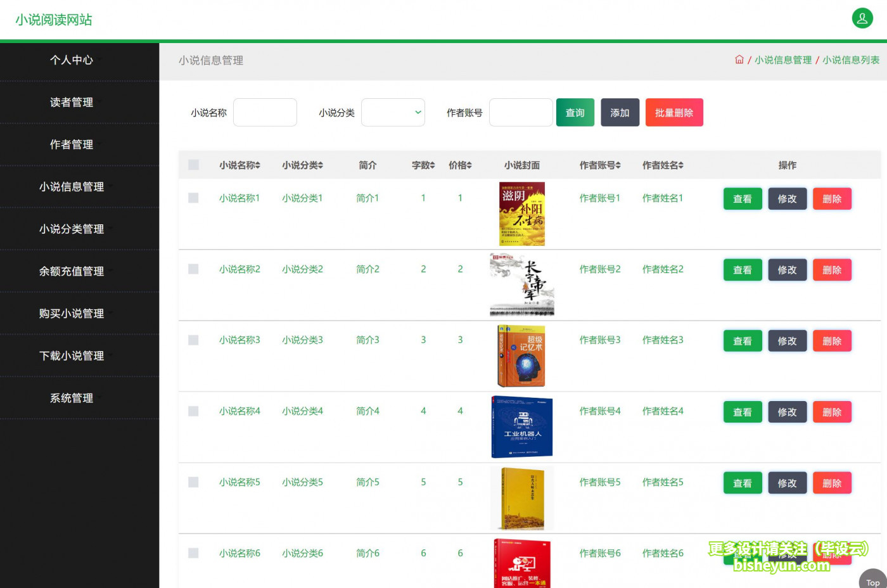887x588 pixels.
Task: Open the 工业机器人 cover of 小说名称4
Action: tap(522, 426)
